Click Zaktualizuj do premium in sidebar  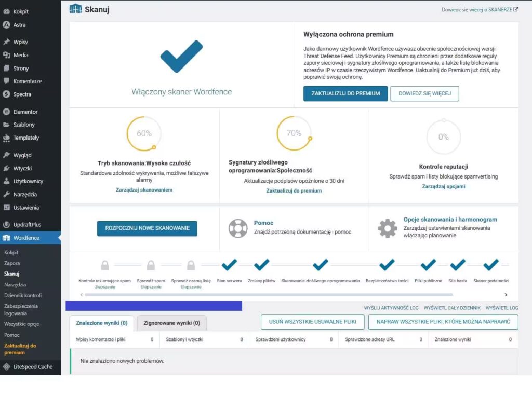point(20,349)
